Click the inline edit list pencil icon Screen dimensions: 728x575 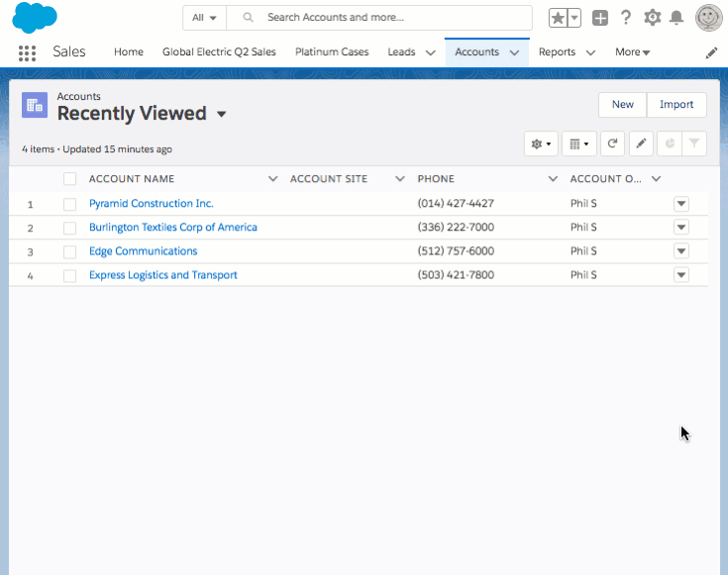(641, 144)
